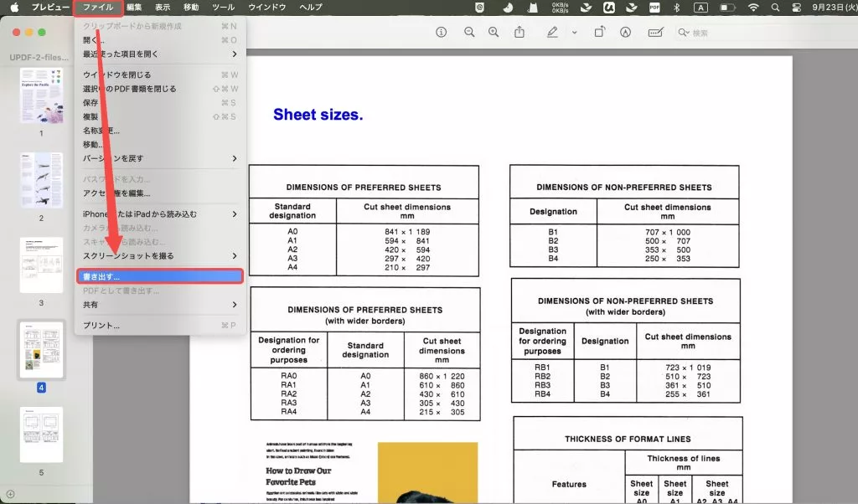858x504 pixels.
Task: Click the shield @ menu bar icon
Action: (x=480, y=7)
